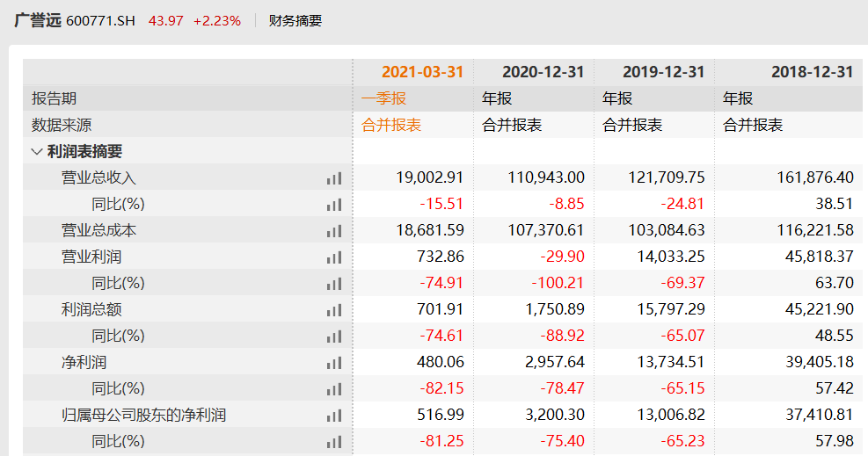Screen dimensions: 868x456
Task: Click the 营业总成本 row label
Action: tap(98, 230)
